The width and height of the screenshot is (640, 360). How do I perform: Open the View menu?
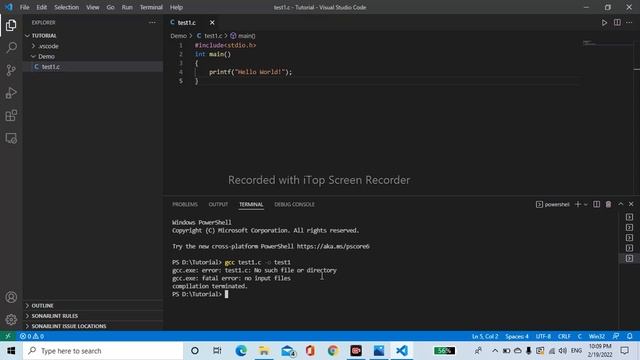click(x=93, y=7)
